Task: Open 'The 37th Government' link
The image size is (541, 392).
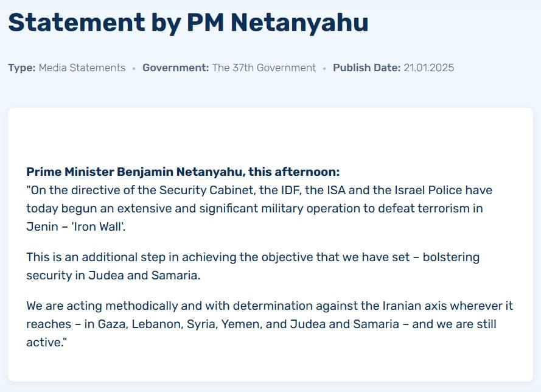Action: coord(264,68)
